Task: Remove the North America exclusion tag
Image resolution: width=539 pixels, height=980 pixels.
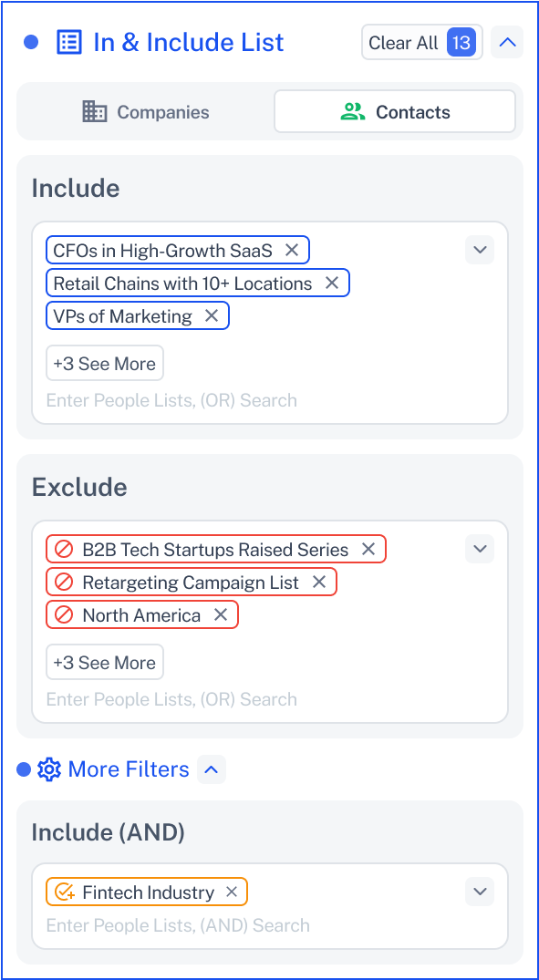Action: [220, 614]
